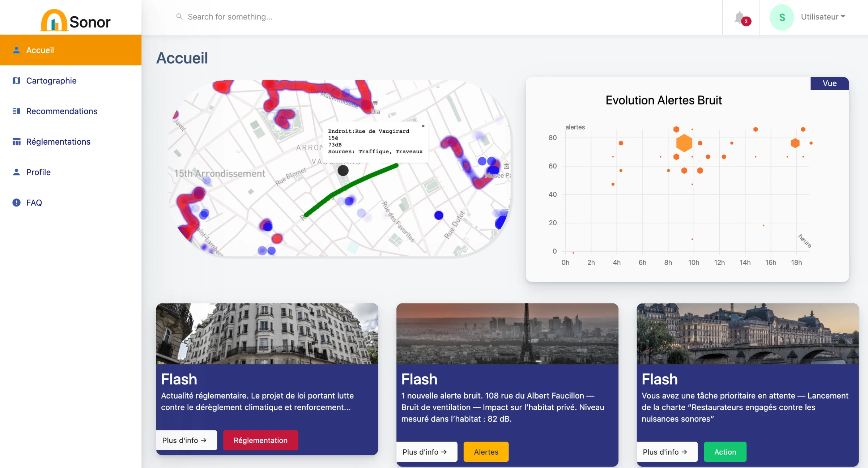The width and height of the screenshot is (868, 468).
Task: Click the red notification badge showing 2
Action: click(x=746, y=21)
